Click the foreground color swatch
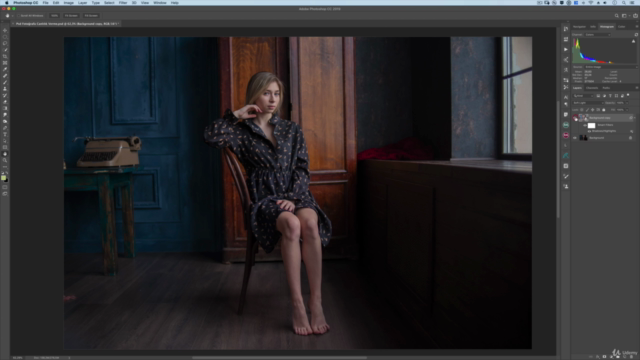This screenshot has height=360, width=640. (x=4, y=178)
